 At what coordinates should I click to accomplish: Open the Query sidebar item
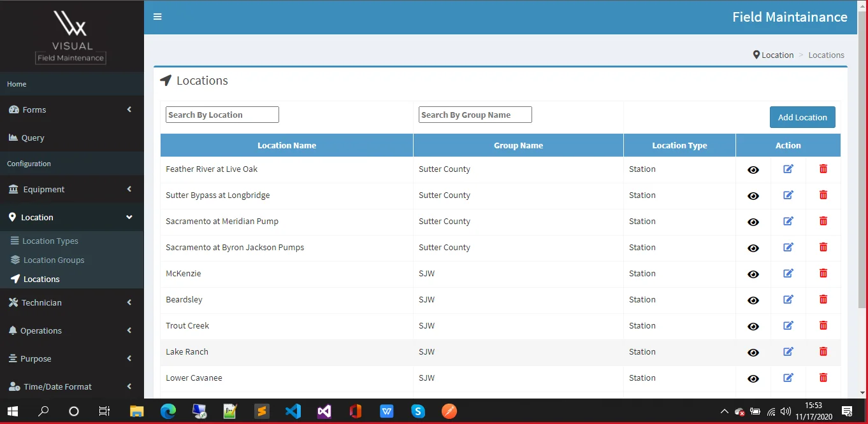click(x=71, y=138)
